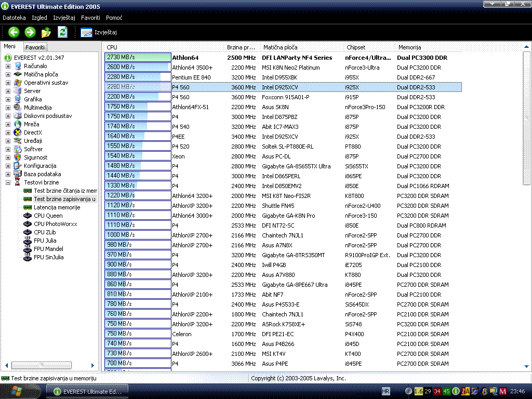Expand the Matična ploča tree node
Viewport: 532px width, 399px height.
click(8, 74)
